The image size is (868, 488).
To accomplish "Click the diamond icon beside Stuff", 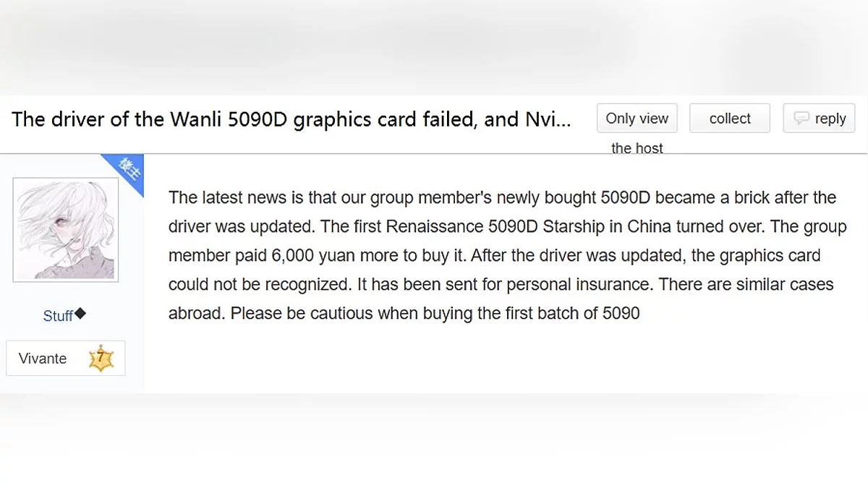I will point(80,314).
